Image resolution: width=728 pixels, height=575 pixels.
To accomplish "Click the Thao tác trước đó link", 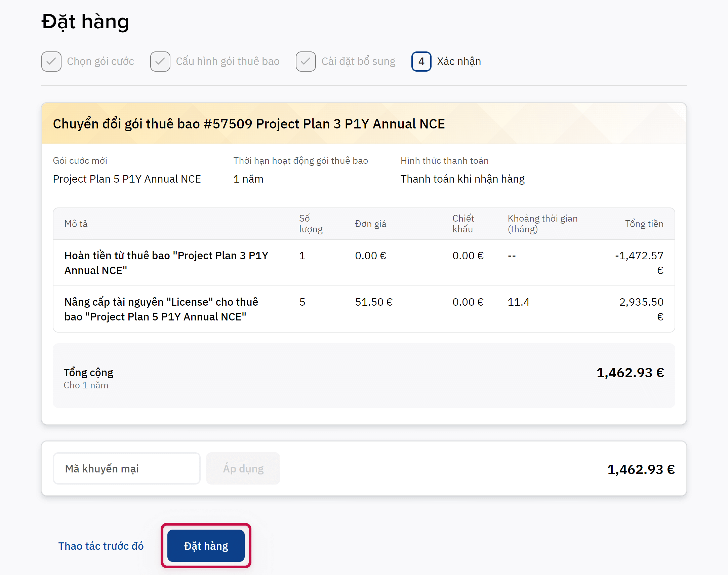I will [101, 546].
